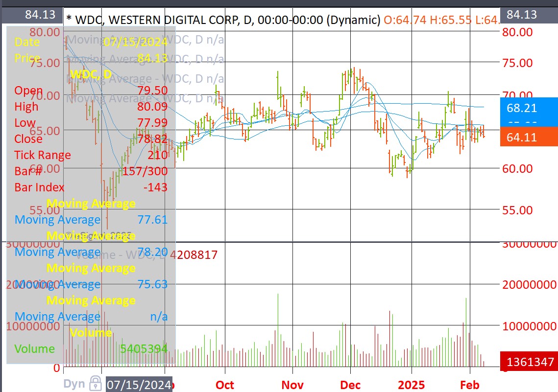Click the orange 64.11 last price tag
Image resolution: width=558 pixels, height=392 pixels.
point(529,137)
